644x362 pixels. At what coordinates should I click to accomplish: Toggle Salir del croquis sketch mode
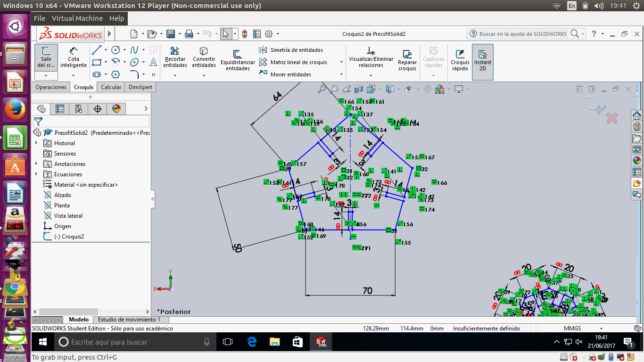pos(46,58)
